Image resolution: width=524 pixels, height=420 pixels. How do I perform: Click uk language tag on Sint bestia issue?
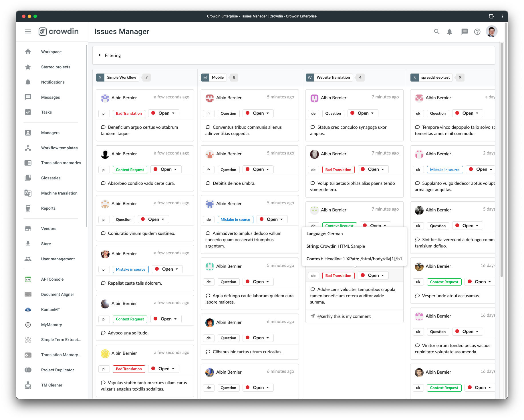click(x=418, y=226)
